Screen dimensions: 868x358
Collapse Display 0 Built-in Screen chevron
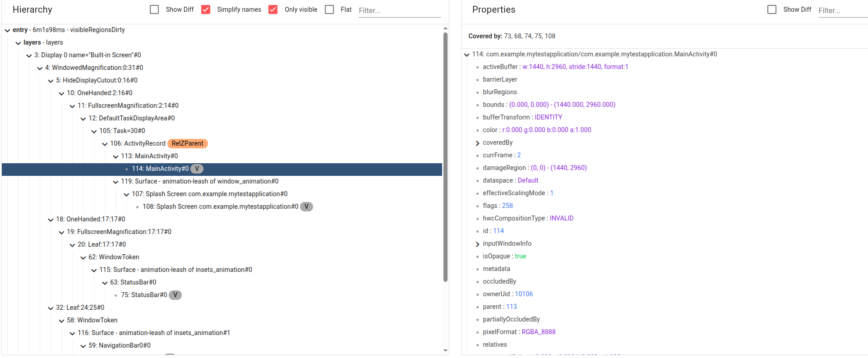(x=29, y=55)
